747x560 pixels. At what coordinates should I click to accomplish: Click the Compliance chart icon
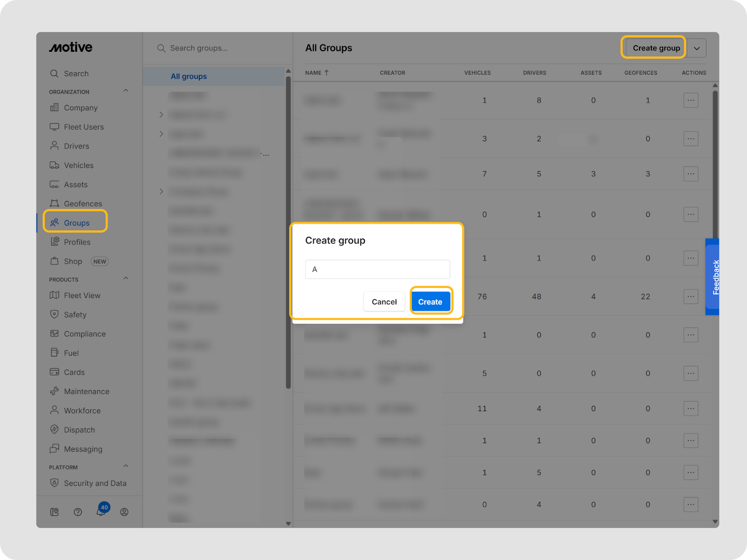click(55, 334)
